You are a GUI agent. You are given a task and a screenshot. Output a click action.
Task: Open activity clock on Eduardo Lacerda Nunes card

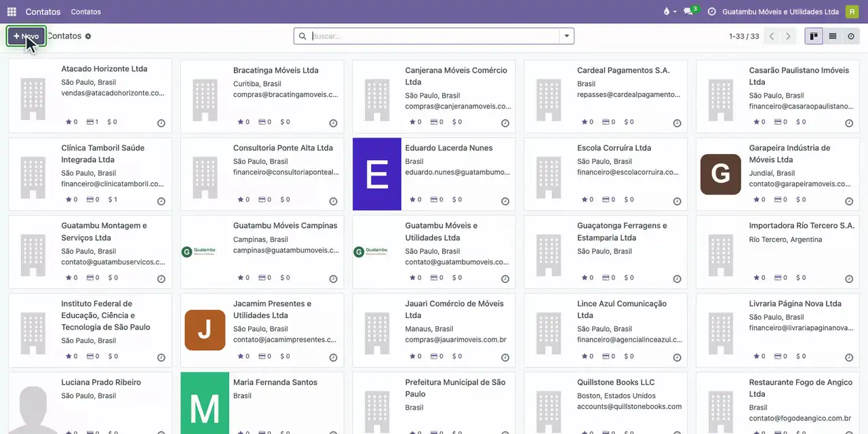pos(505,201)
